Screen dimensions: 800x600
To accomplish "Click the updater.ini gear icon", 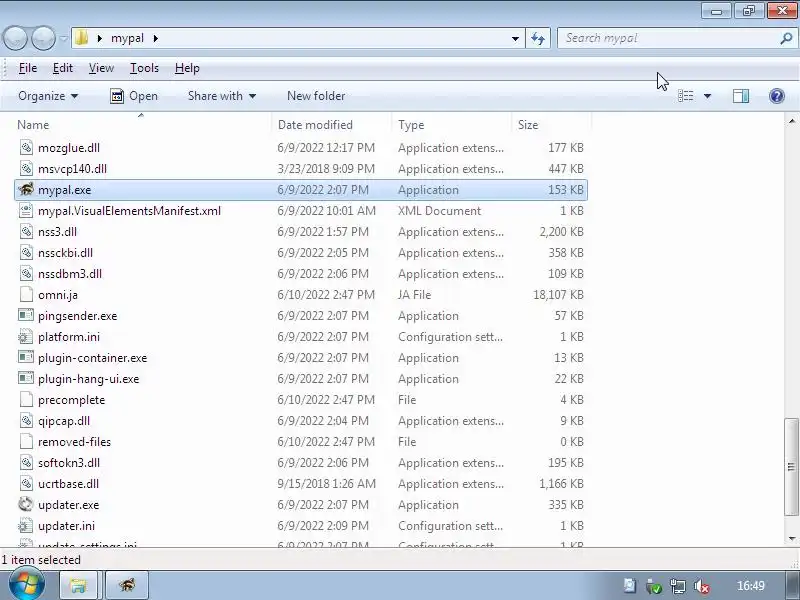I will 26,525.
